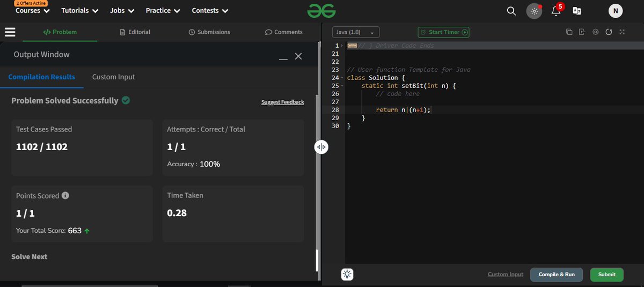Switch to the Problem tab

point(60,32)
